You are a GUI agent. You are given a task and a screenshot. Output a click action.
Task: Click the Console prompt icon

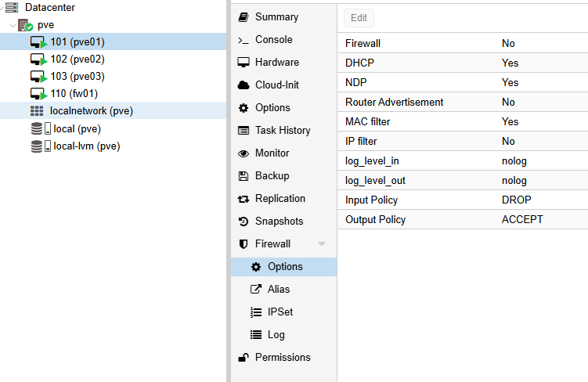(243, 40)
